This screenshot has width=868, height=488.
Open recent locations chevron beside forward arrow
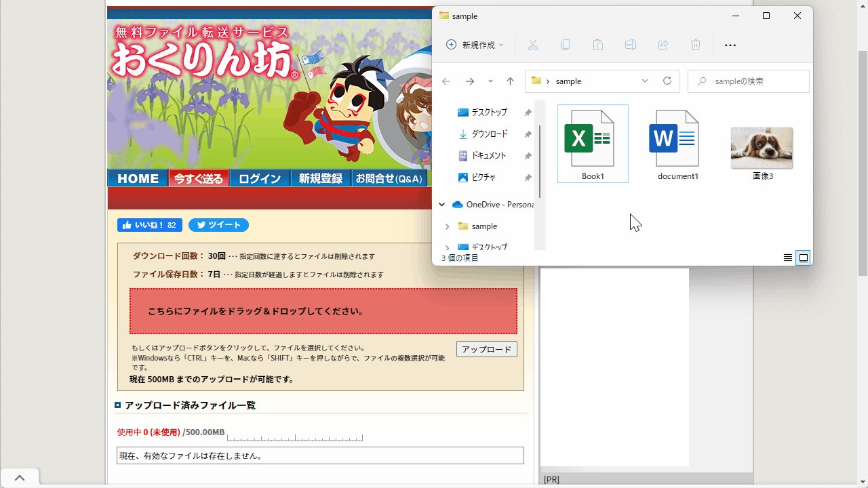[x=490, y=81]
